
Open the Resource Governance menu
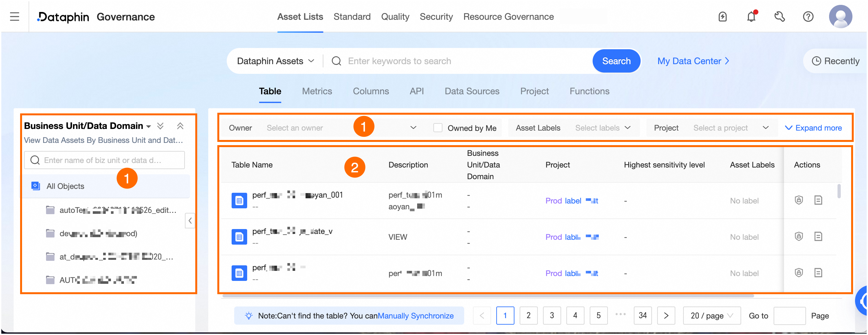pyautogui.click(x=508, y=17)
